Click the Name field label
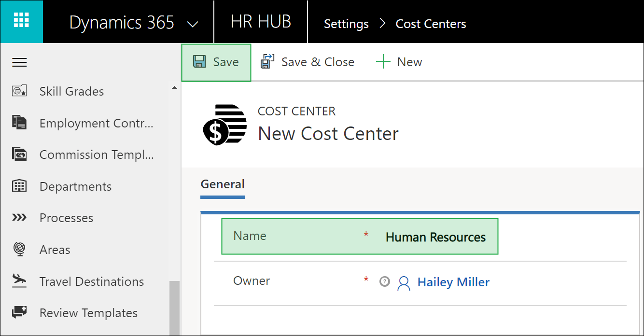The image size is (644, 336). (250, 236)
